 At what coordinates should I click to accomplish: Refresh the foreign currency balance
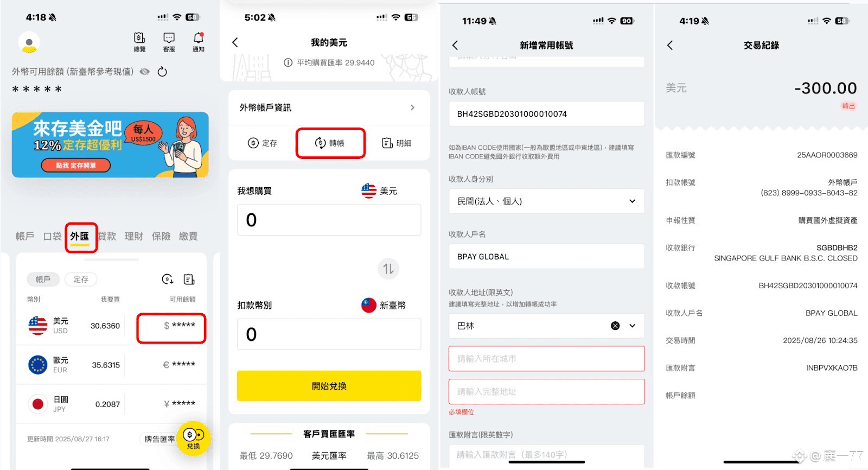[162, 72]
